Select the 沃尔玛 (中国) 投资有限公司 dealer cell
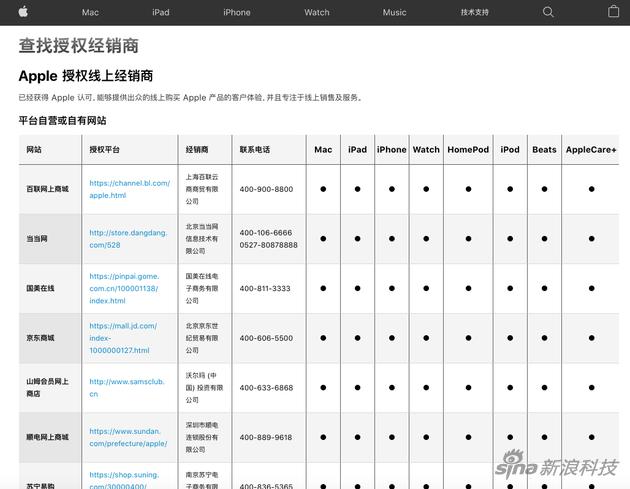Viewport: 630px width, 489px height. point(204,387)
